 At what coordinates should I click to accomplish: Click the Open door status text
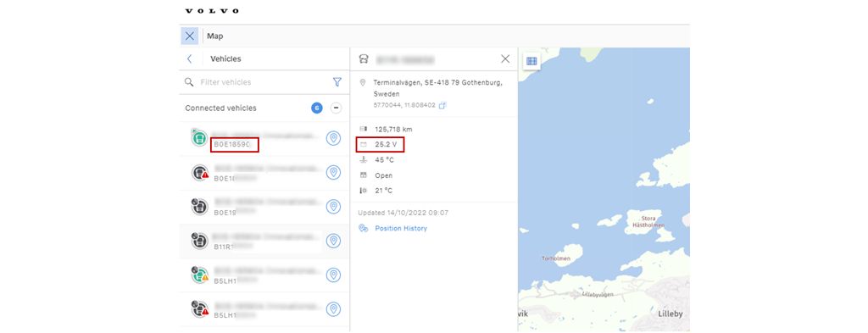click(x=384, y=175)
